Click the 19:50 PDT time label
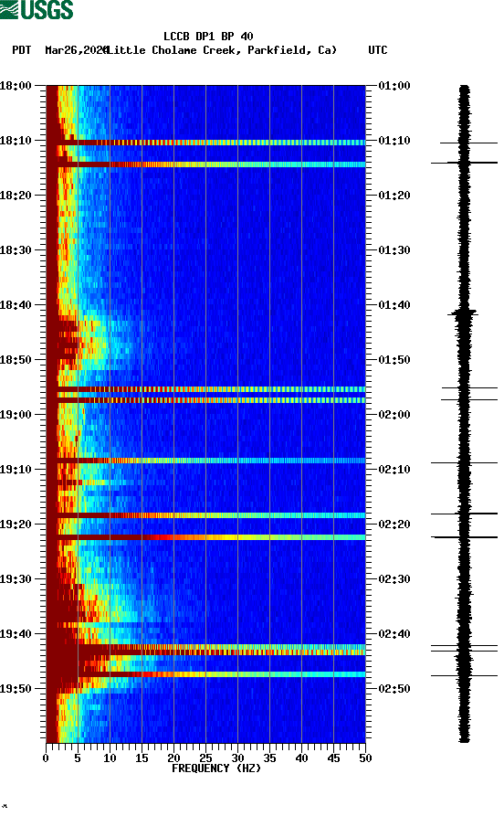The height and width of the screenshot is (816, 504). (x=16, y=688)
